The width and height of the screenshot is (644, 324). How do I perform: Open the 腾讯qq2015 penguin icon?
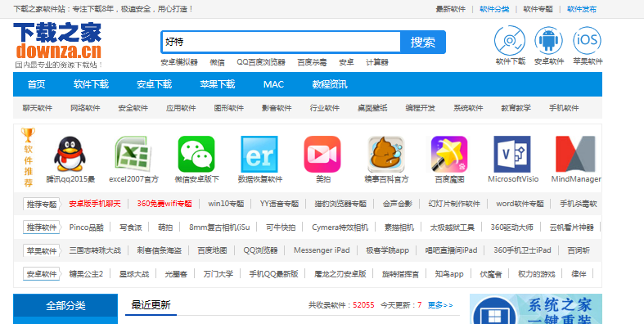70,154
